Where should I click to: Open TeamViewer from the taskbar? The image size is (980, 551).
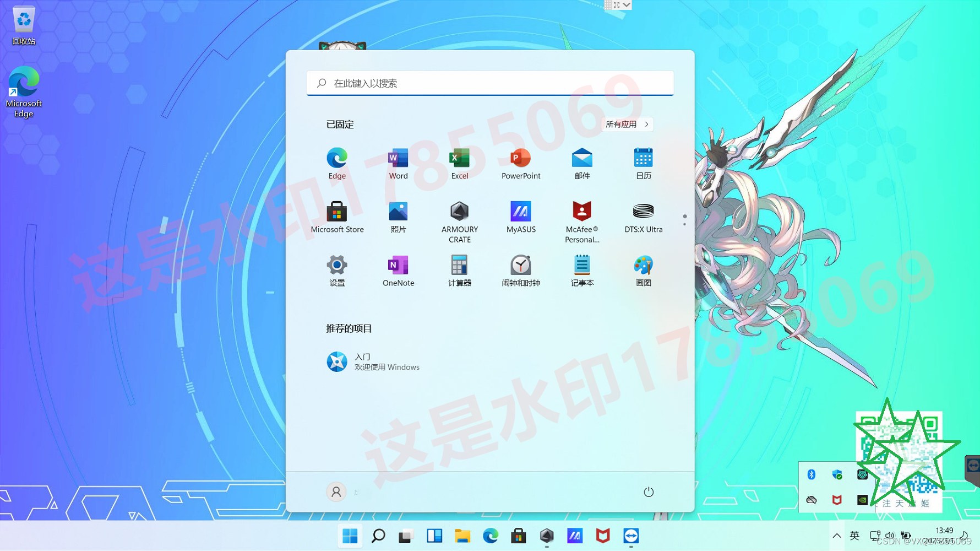pos(631,536)
